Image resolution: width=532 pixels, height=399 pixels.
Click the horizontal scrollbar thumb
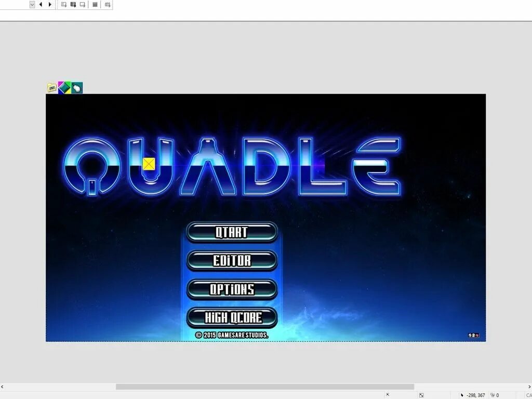tap(264, 387)
